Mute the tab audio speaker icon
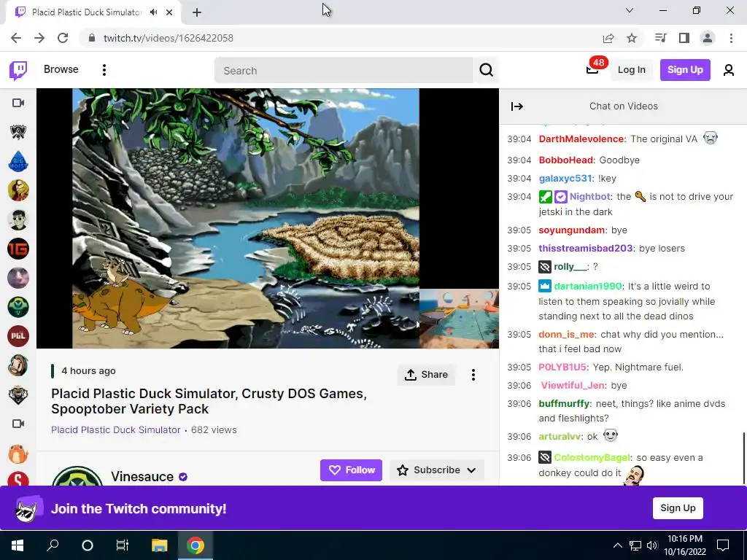The height and width of the screenshot is (560, 747). [153, 12]
